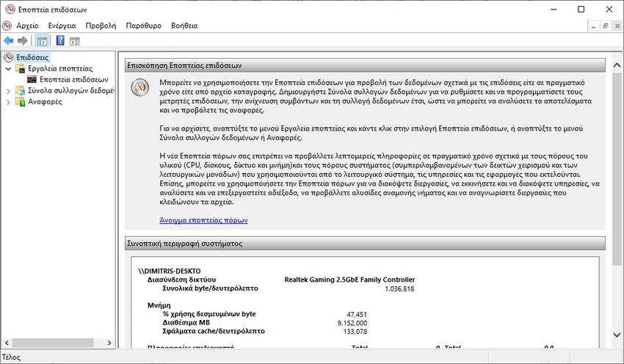Minimize the inner MDI child window
The image size is (624, 364).
593,26
